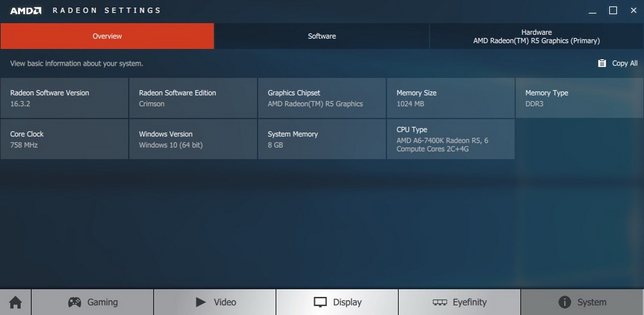
Task: Click the play-triangle Video icon
Action: tap(201, 302)
